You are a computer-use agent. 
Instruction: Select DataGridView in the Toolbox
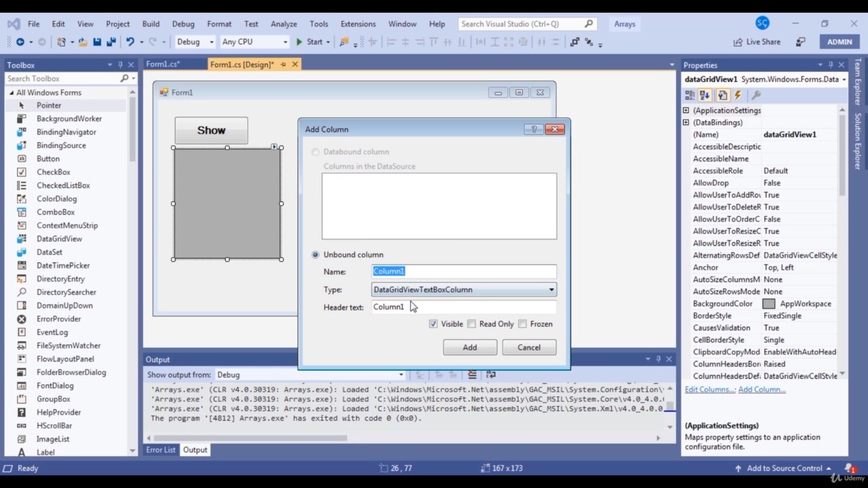[x=59, y=239]
